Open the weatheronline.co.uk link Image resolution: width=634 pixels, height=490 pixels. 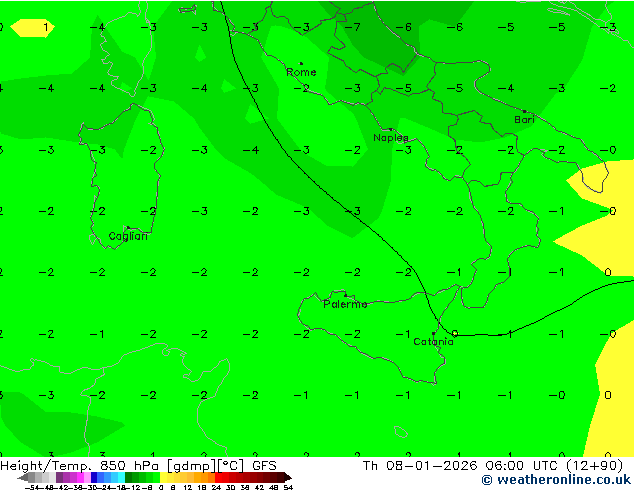[x=556, y=480]
